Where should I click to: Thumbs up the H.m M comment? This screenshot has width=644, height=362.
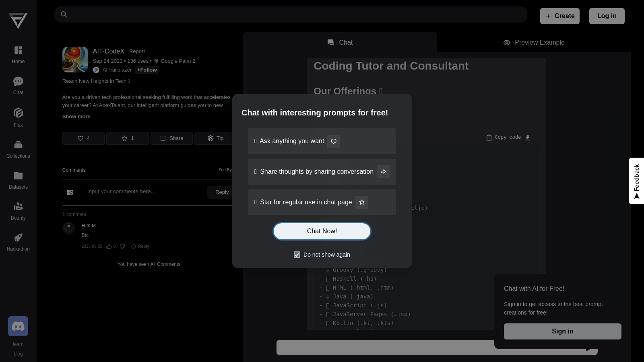pos(109,247)
